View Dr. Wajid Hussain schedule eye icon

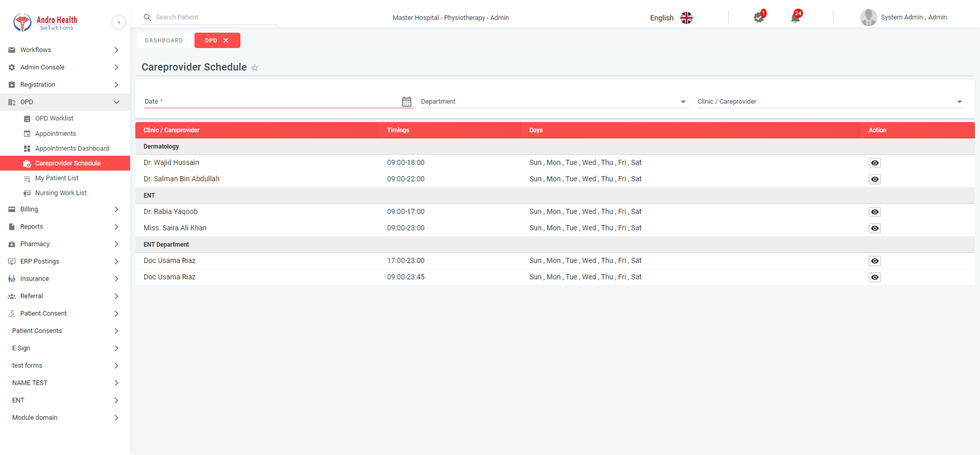pyautogui.click(x=874, y=163)
